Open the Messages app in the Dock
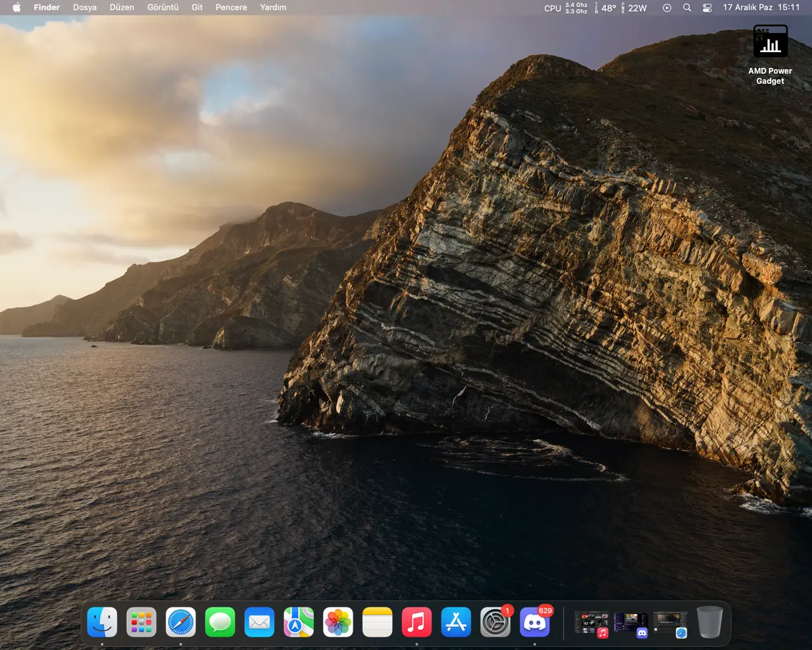The image size is (812, 650). click(x=220, y=622)
